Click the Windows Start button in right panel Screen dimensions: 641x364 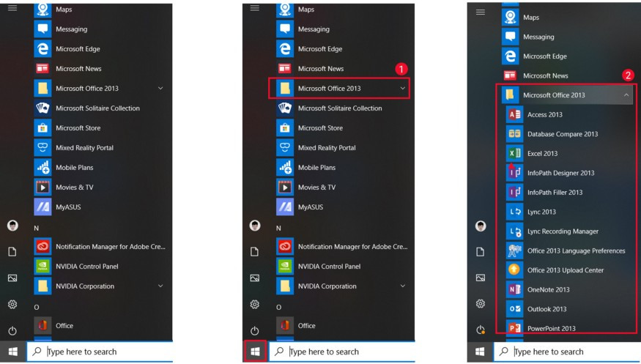481,352
